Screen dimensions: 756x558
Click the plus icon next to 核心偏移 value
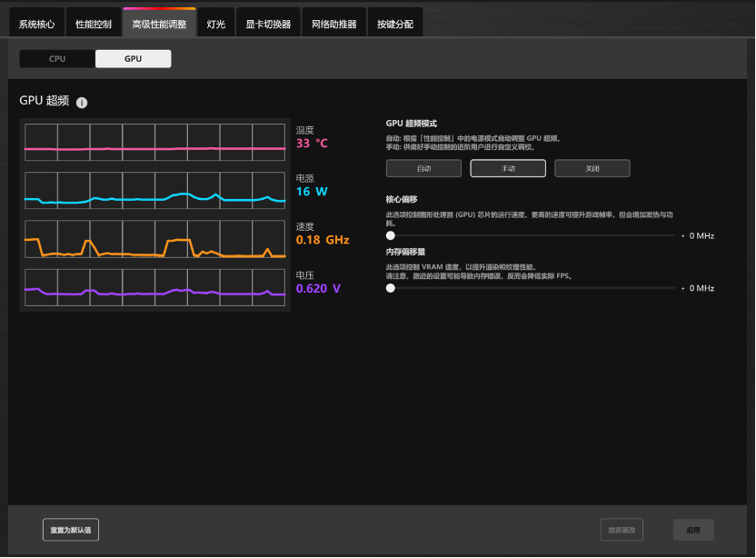pyautogui.click(x=682, y=236)
